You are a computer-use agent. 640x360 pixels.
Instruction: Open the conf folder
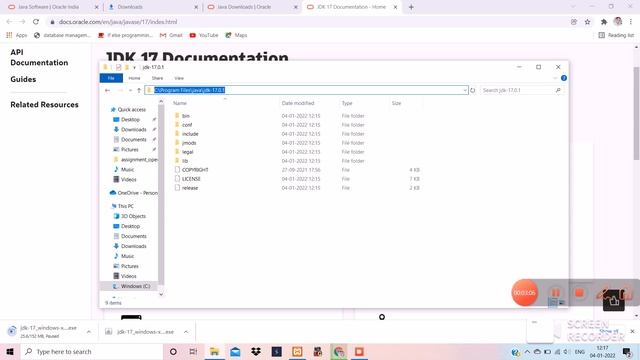[187, 125]
